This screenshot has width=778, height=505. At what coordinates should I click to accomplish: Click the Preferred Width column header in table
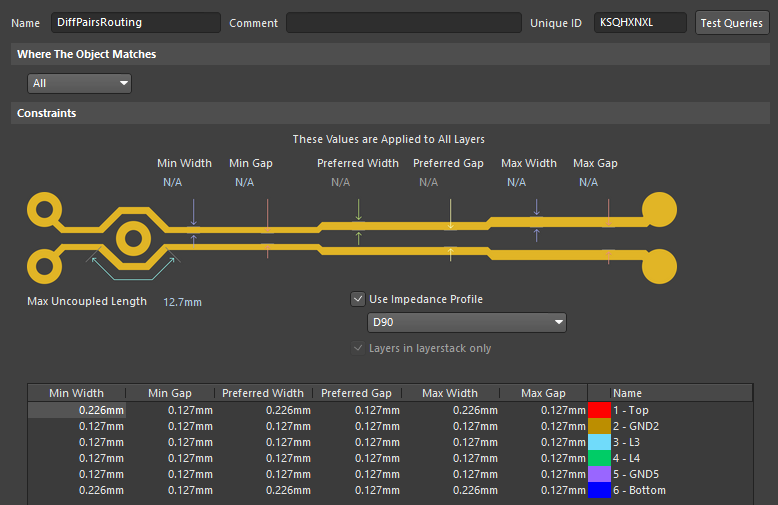click(263, 393)
